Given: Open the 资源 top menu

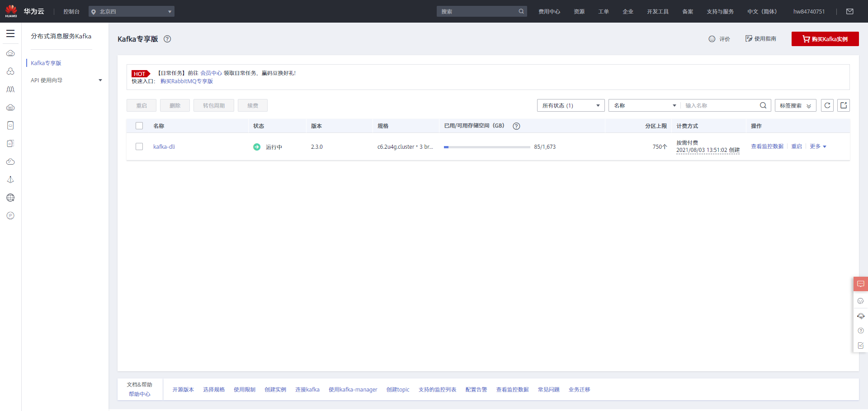Looking at the screenshot, I should 579,11.
